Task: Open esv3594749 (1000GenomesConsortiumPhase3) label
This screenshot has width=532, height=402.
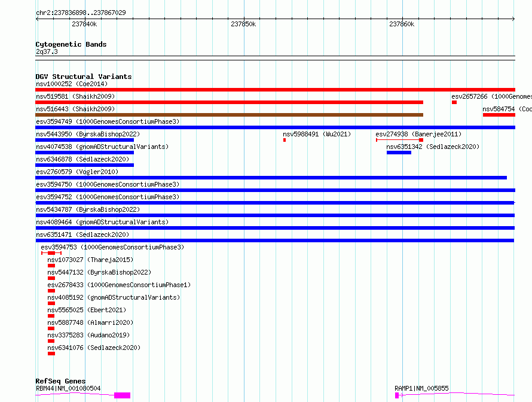Action: click(108, 121)
